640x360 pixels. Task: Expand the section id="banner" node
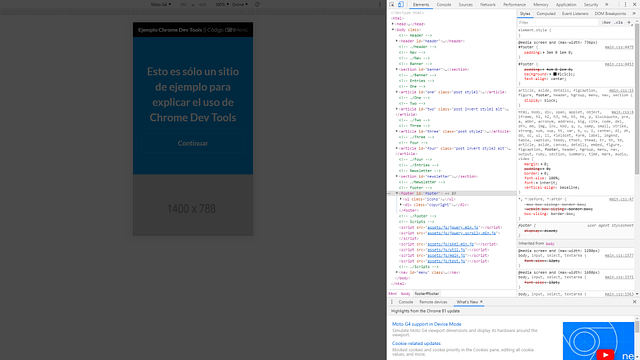click(x=397, y=69)
